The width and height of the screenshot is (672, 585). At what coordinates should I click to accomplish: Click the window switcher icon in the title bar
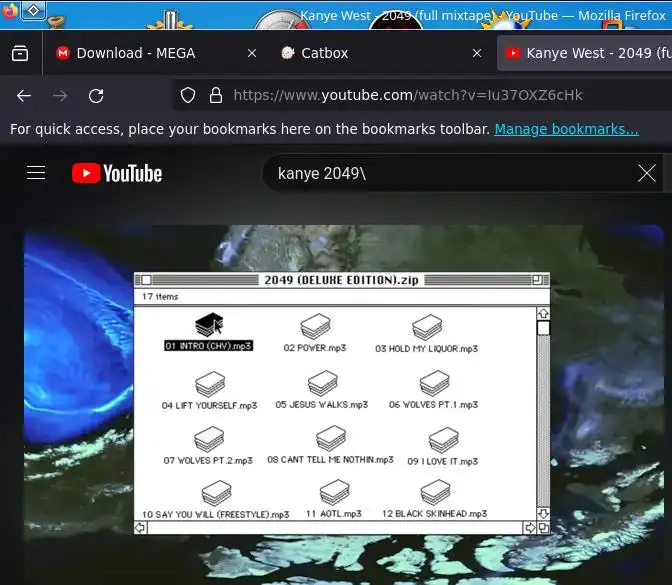pyautogui.click(x=34, y=10)
